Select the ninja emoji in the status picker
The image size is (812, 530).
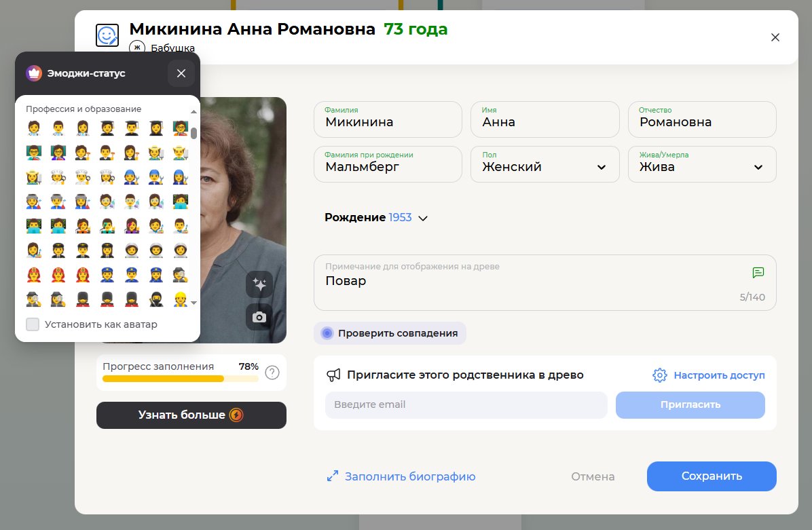coord(155,298)
